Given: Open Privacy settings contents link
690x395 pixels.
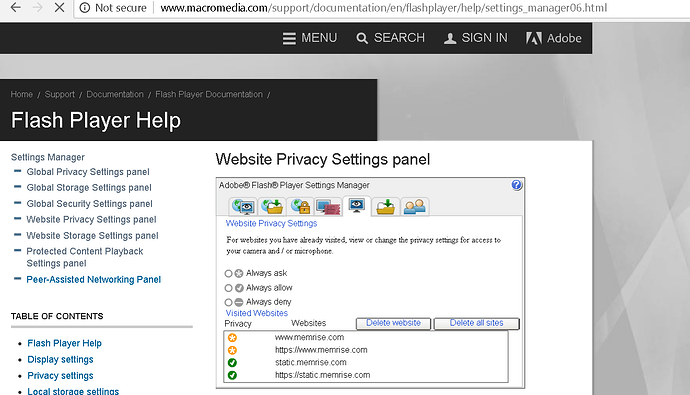Looking at the screenshot, I should point(60,376).
